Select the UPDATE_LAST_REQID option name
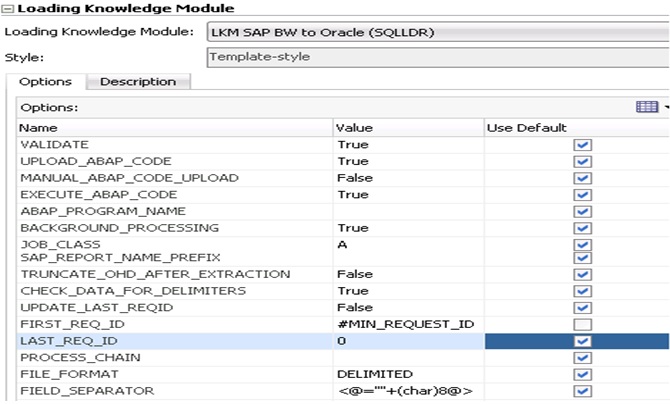The width and height of the screenshot is (670, 404). pyautogui.click(x=97, y=307)
